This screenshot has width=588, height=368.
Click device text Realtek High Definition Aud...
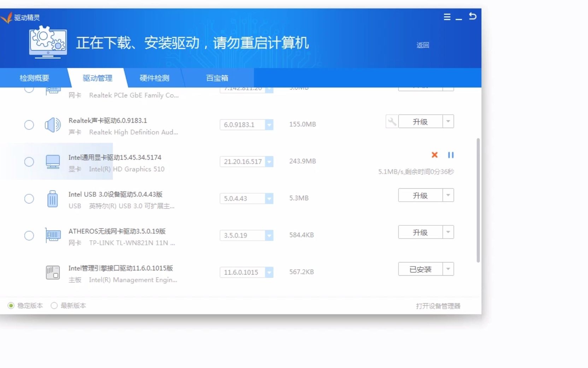[x=134, y=132]
